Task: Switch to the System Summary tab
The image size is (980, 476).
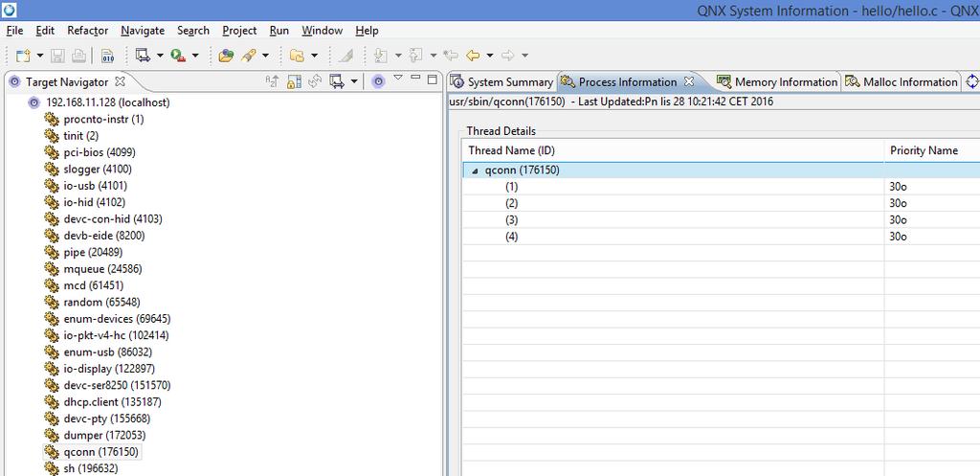Action: [501, 82]
